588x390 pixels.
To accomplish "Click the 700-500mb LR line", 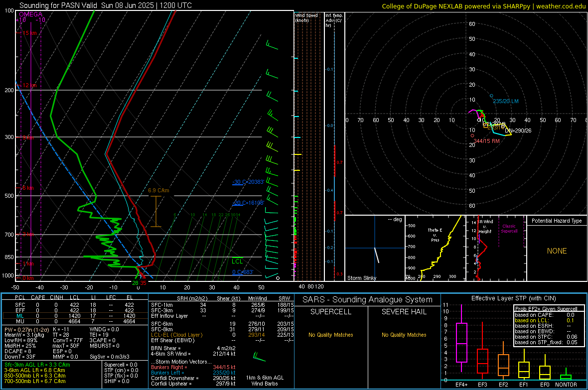I will 35,381.
